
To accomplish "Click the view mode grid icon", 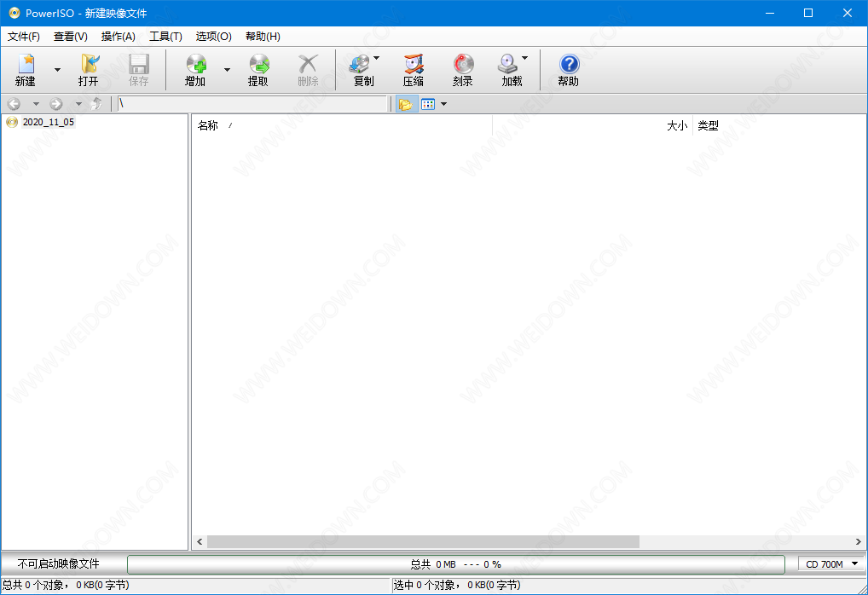I will point(428,104).
